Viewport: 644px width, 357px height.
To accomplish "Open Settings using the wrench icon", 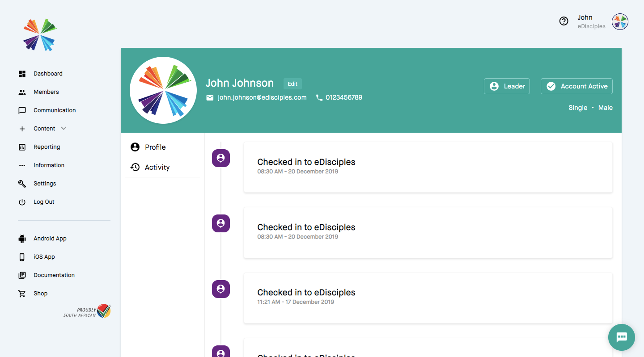I will (x=22, y=183).
